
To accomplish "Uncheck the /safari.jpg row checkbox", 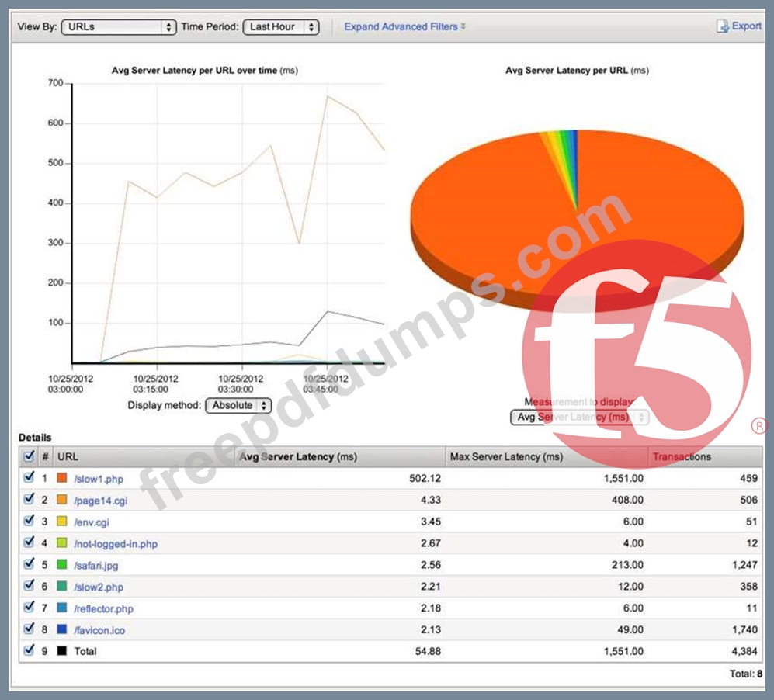I will coord(29,564).
